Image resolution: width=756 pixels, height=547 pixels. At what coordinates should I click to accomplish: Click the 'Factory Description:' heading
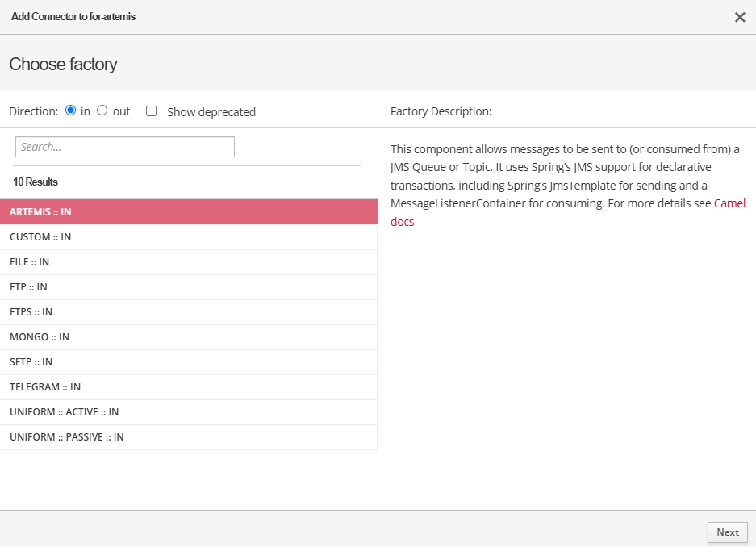point(441,111)
